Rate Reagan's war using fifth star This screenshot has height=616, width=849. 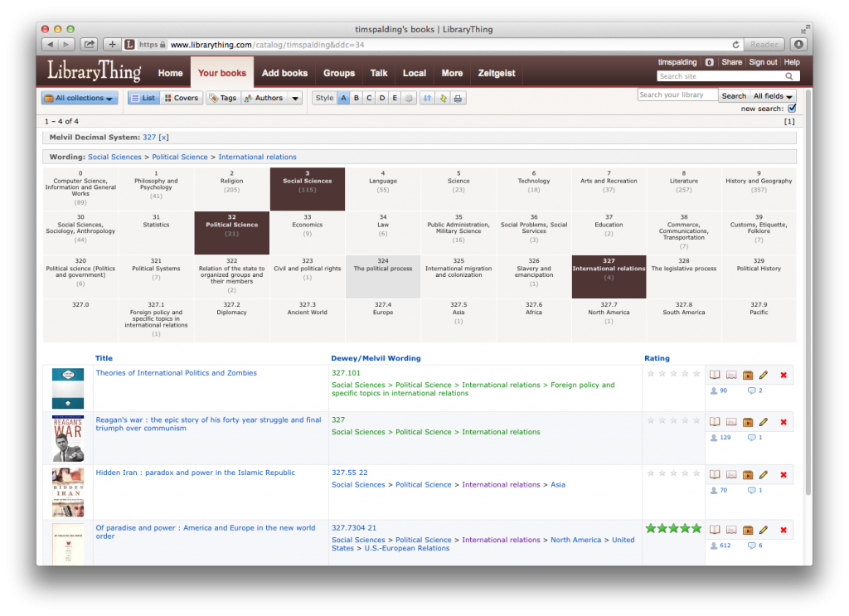696,420
